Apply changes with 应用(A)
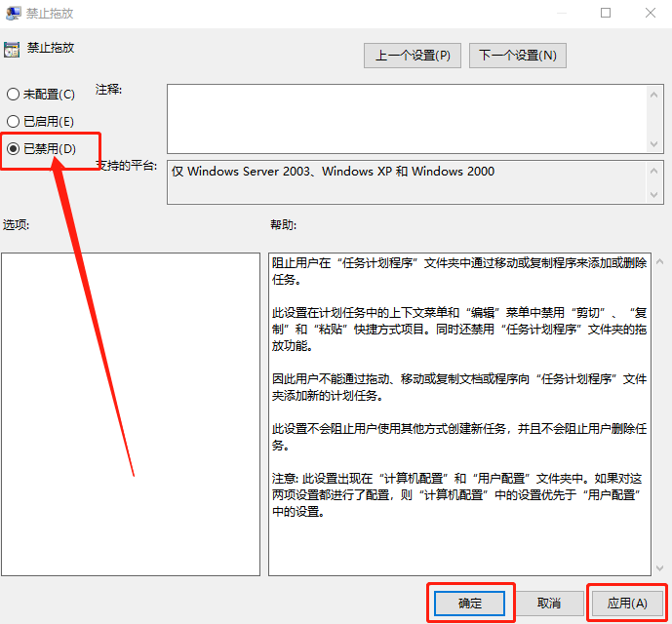 626,603
